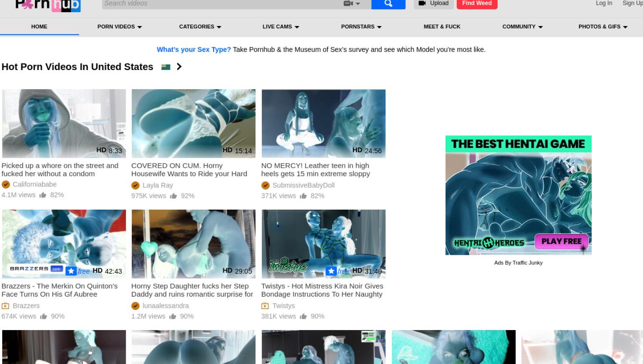
Task: Click the Upload button
Action: (434, 3)
